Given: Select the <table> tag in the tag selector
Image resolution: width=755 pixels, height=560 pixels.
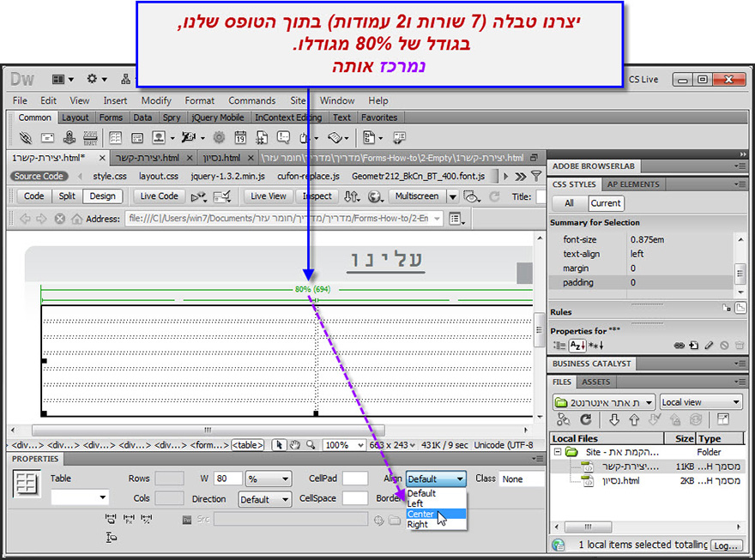Looking at the screenshot, I should (247, 445).
